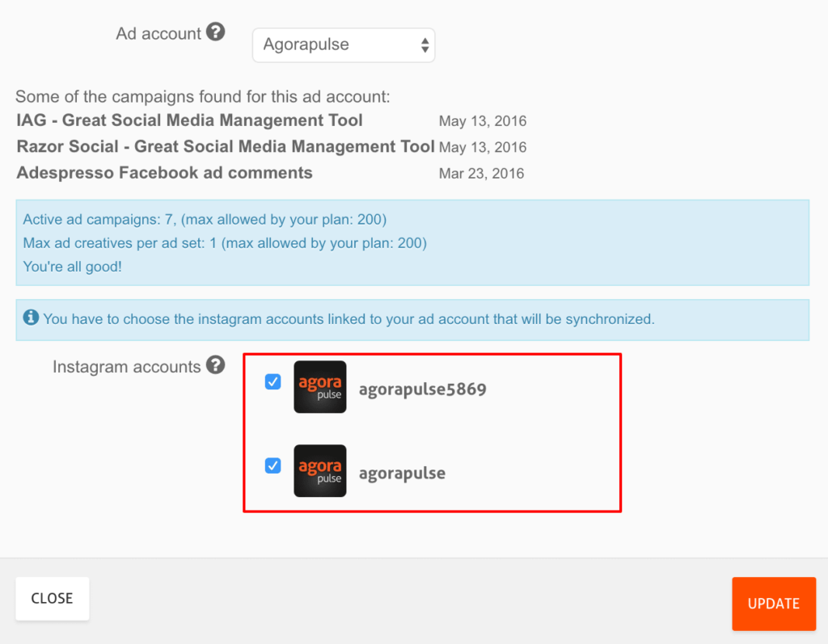The image size is (828, 644).
Task: Click the CLOSE button
Action: [x=53, y=599]
